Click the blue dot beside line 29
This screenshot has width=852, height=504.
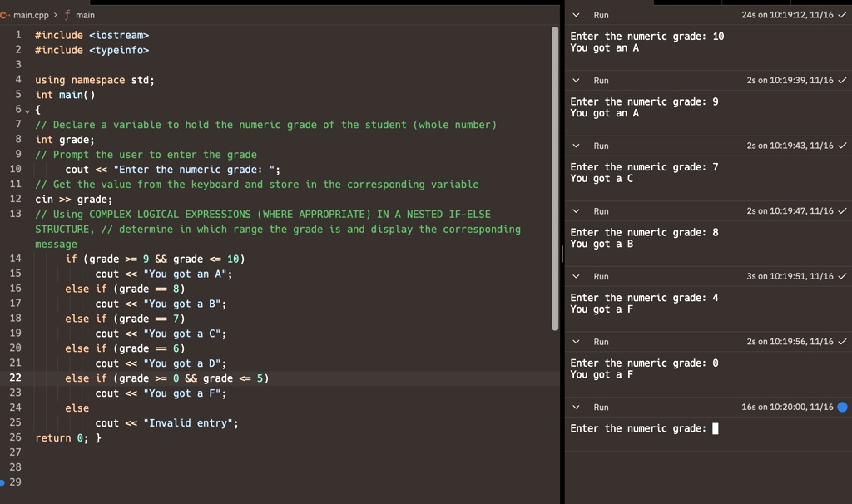pos(2,482)
